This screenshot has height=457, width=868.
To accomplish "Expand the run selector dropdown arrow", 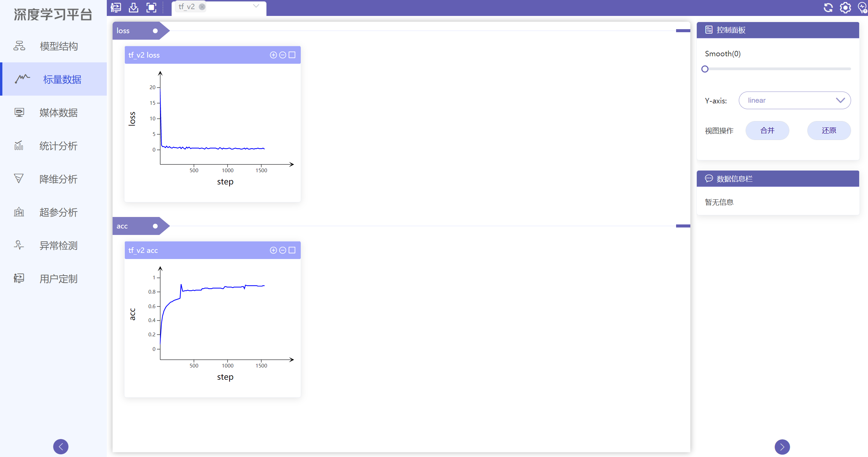I will point(256,6).
